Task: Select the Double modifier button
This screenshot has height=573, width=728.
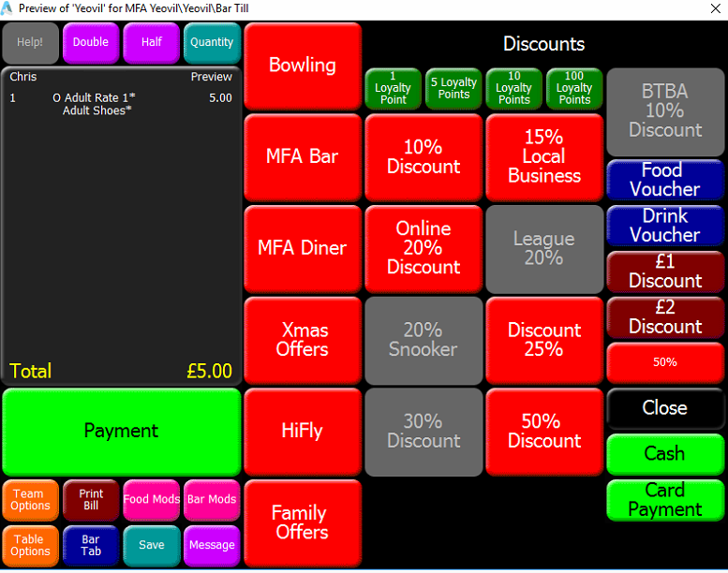Action: 91,43
